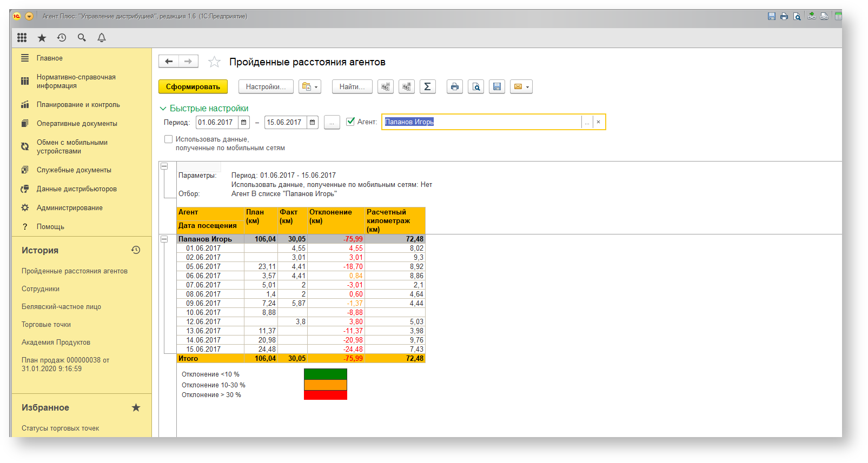The image size is (868, 463).
Task: Click Save icon in the title bar
Action: click(772, 16)
